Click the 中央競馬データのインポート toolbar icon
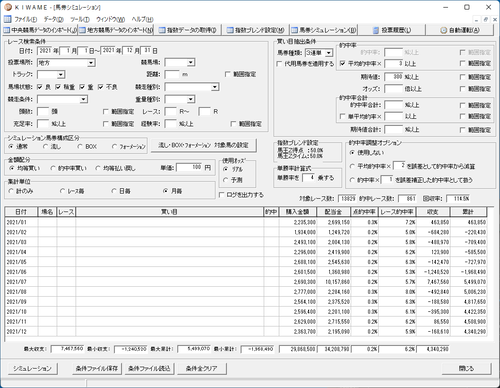Image resolution: width=500 pixels, height=388 pixels. click(x=7, y=30)
